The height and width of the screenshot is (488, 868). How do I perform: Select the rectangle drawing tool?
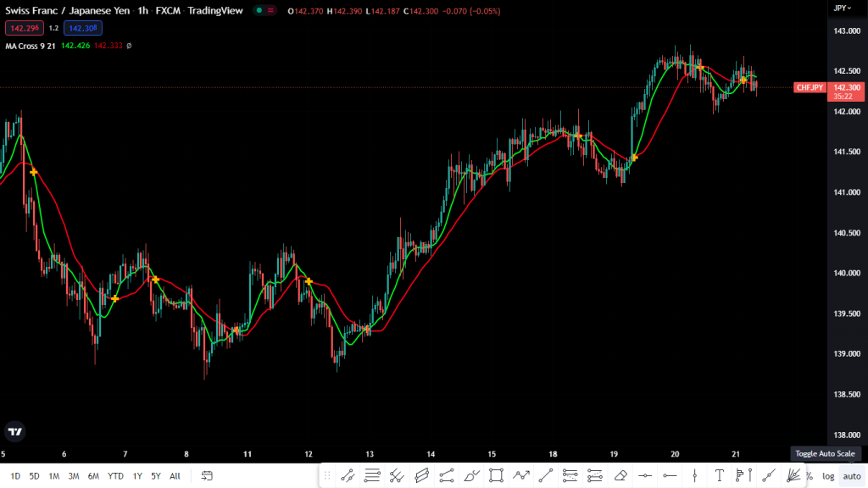[x=496, y=475]
